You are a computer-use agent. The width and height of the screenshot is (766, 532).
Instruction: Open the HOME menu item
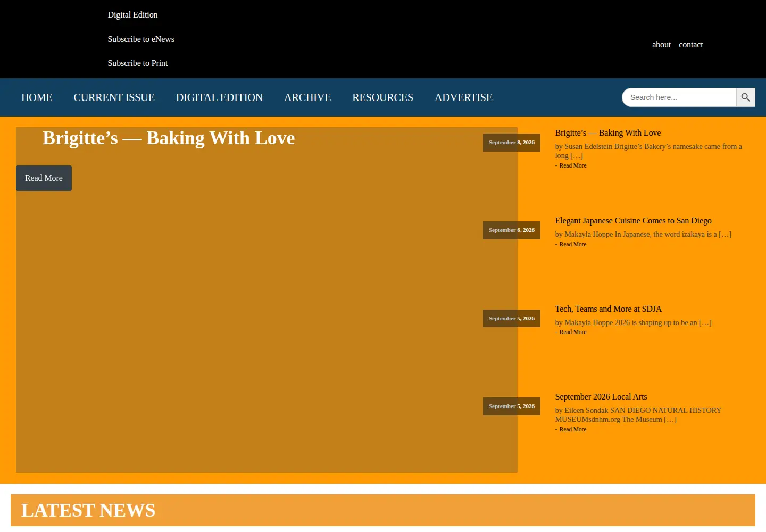click(x=37, y=97)
